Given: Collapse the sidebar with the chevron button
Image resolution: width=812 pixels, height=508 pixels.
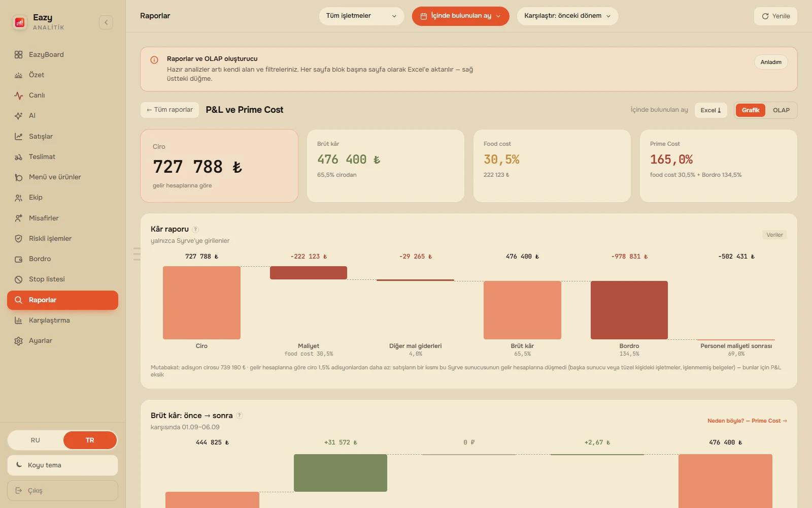Looking at the screenshot, I should 106,22.
